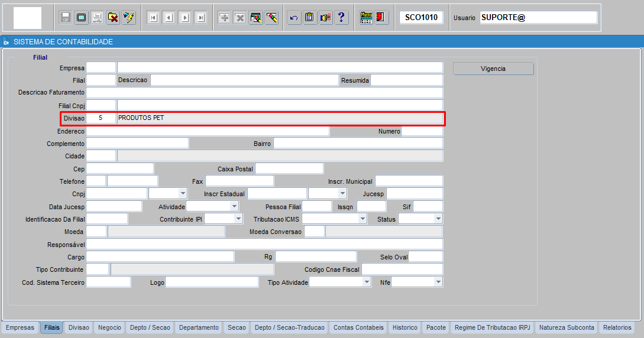Expand the Tipo Atividade dropdown
Viewport: 644px width, 338px height.
(367, 282)
